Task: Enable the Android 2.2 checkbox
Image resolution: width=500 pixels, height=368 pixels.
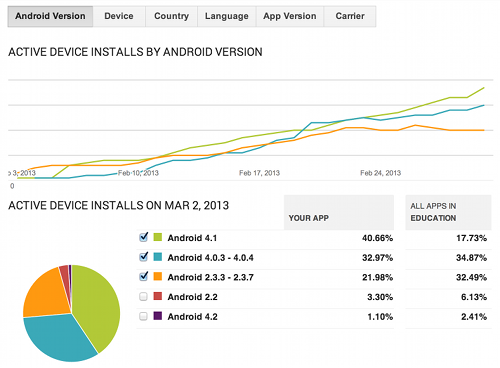Action: click(x=143, y=296)
